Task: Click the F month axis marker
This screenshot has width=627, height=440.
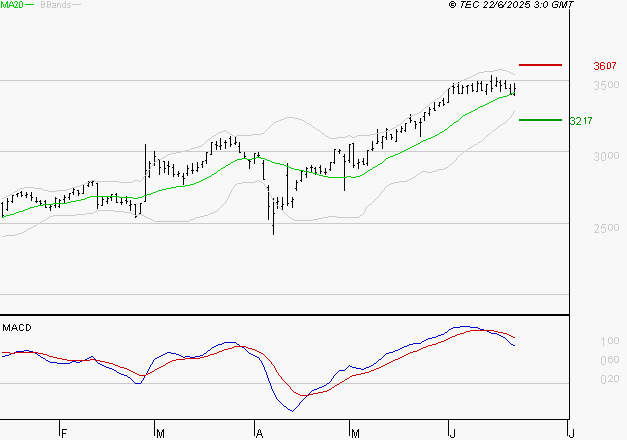Action: click(64, 434)
